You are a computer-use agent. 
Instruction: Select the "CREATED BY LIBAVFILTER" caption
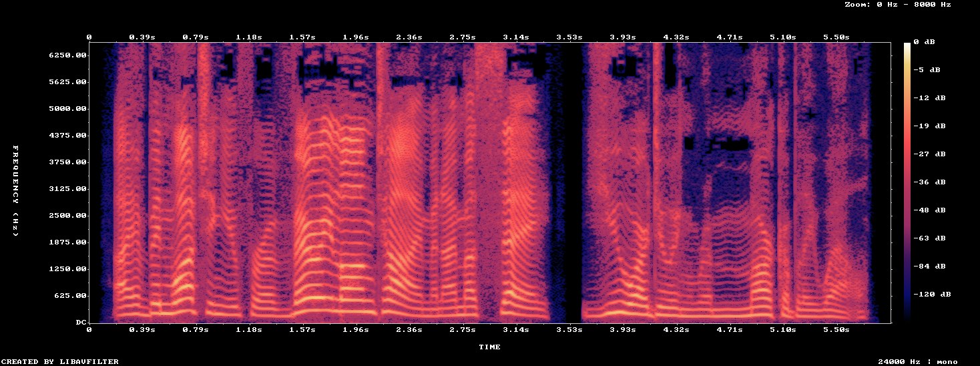point(59,361)
